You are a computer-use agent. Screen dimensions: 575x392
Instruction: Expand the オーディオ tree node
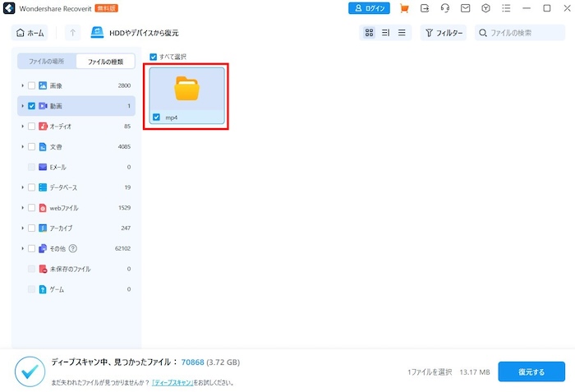[22, 127]
